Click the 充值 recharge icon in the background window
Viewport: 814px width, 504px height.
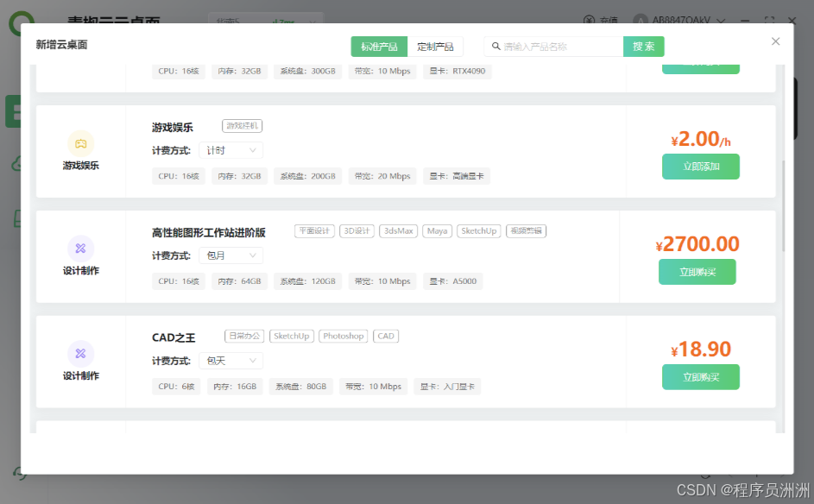pyautogui.click(x=590, y=20)
